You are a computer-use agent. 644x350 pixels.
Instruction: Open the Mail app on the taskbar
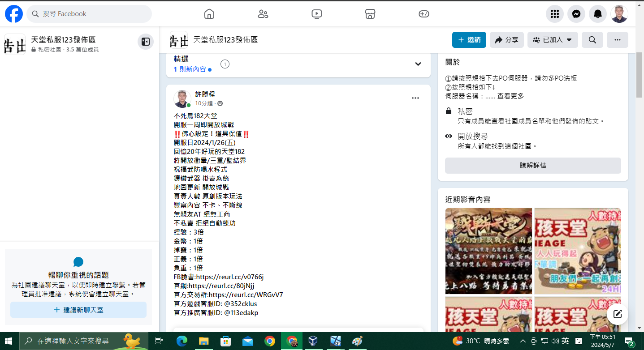pyautogui.click(x=247, y=341)
